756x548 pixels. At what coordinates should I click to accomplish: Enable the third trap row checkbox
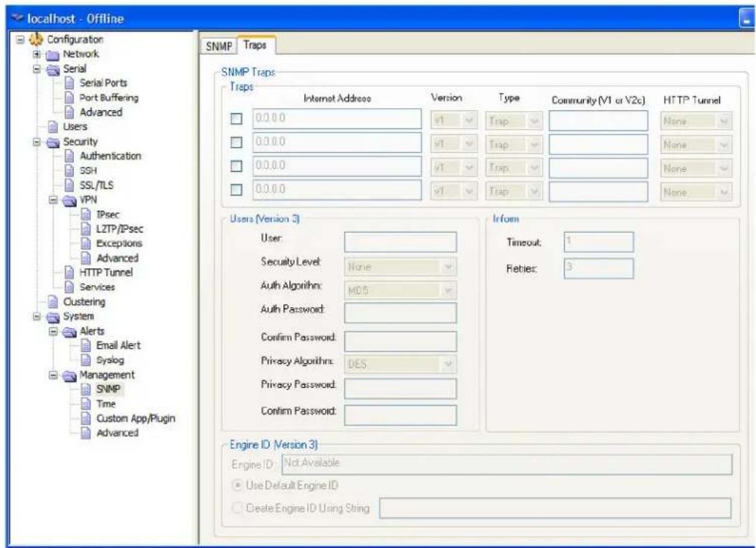(236, 166)
